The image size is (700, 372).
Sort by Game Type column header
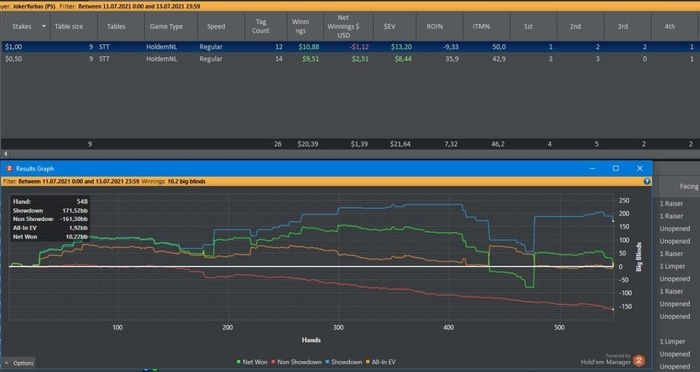point(166,26)
